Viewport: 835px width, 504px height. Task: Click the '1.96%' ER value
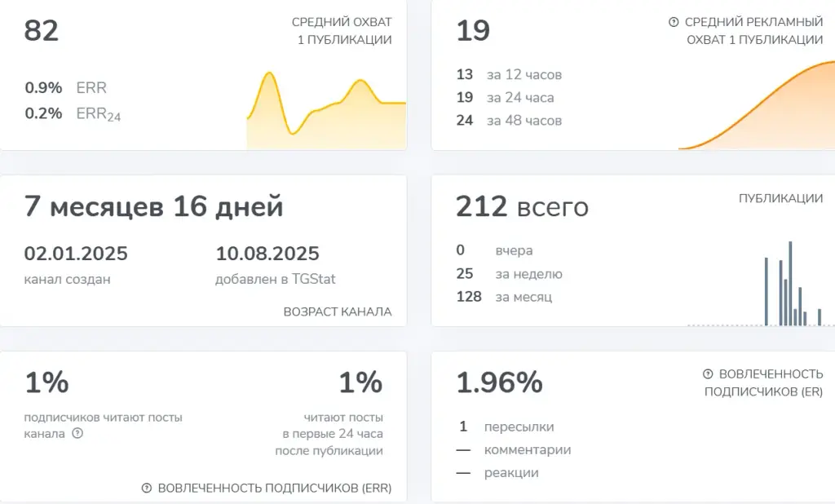[x=500, y=382]
